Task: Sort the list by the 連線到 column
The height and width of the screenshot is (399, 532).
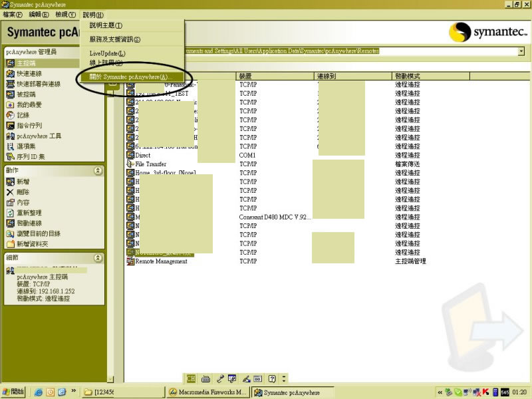Action: 353,76
